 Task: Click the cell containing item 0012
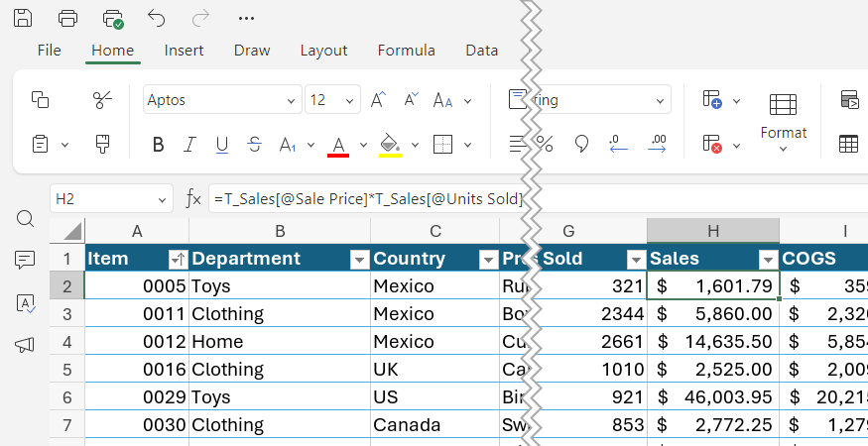point(137,341)
